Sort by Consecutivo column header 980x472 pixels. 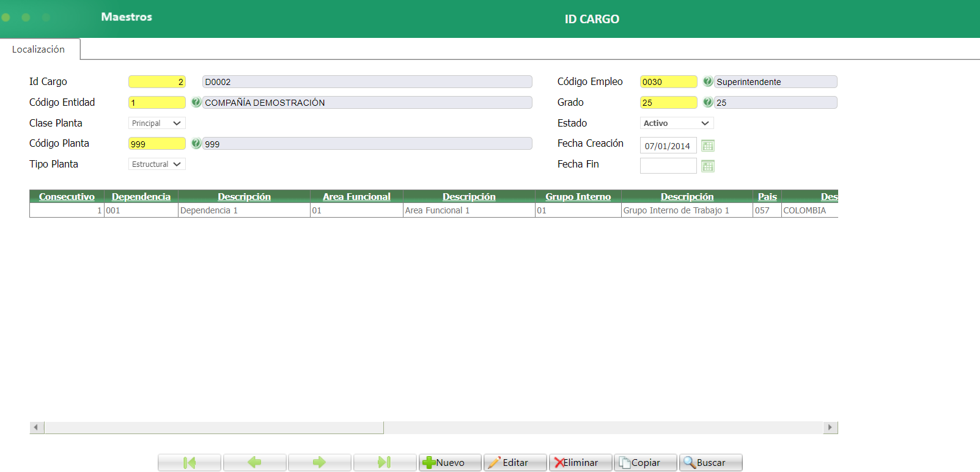coord(67,196)
